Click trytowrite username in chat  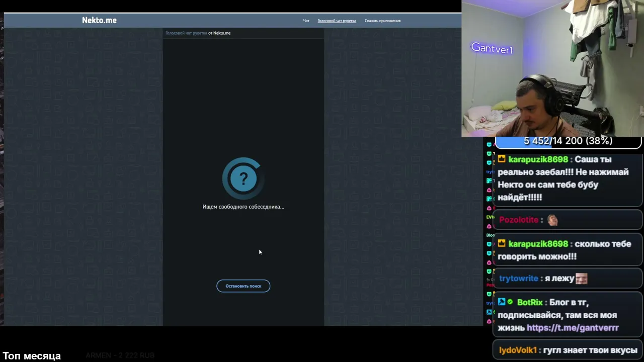(519, 279)
